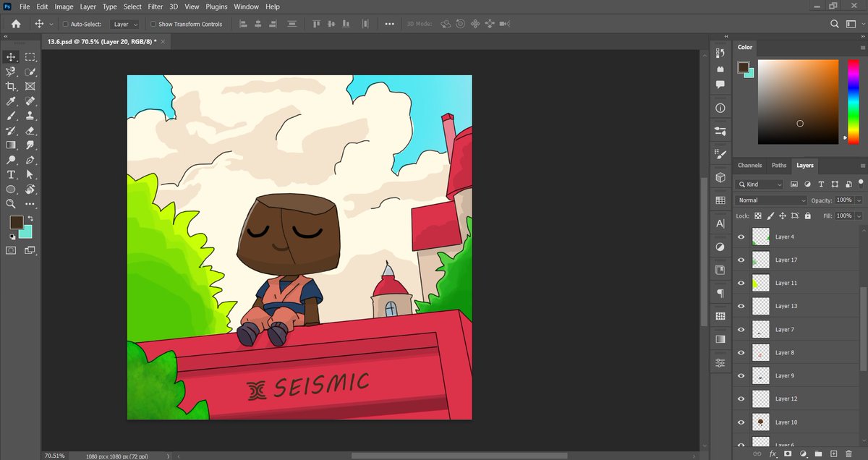Select the Dodge tool
This screenshot has width=868, height=460.
(12, 160)
